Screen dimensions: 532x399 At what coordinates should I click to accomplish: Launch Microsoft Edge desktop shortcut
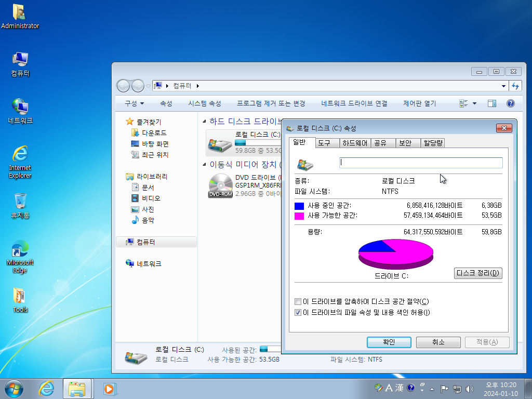tap(20, 257)
